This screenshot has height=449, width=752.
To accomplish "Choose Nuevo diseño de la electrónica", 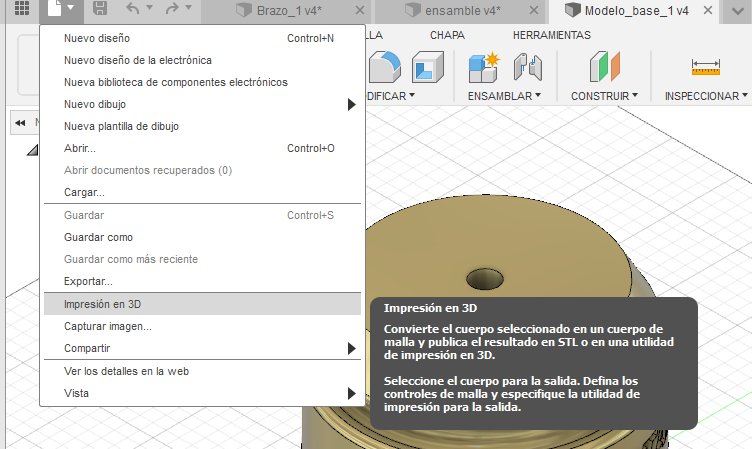I will pos(202,60).
